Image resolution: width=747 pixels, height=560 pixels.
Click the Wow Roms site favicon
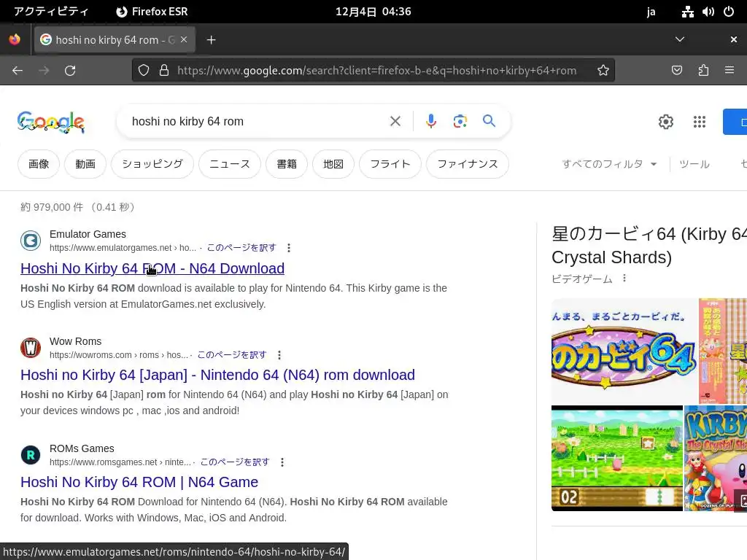click(31, 348)
